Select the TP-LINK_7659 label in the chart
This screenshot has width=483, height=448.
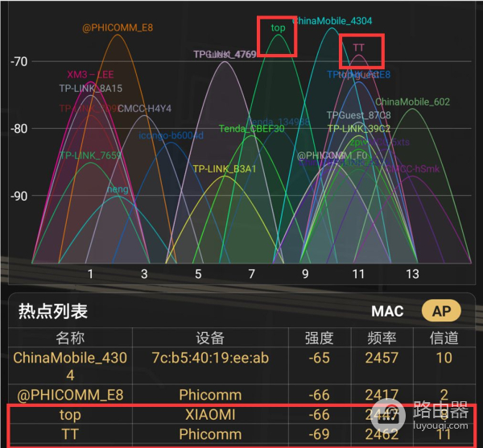point(90,156)
